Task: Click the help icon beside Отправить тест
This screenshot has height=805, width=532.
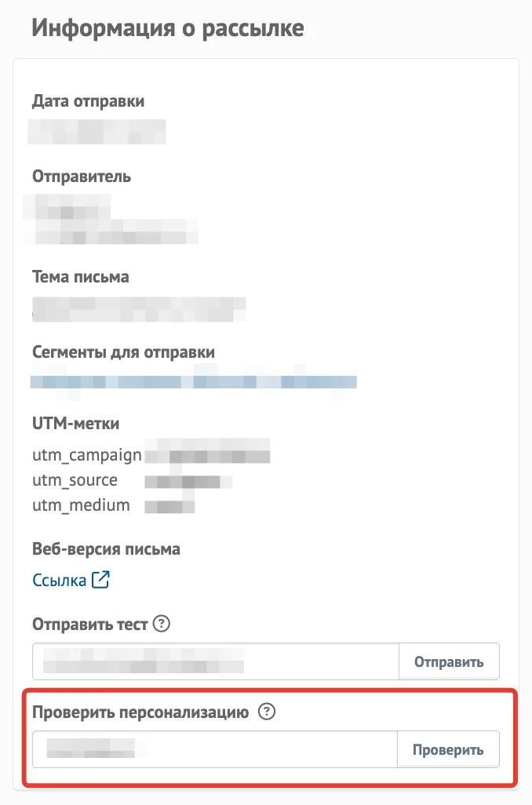Action: pos(161,624)
